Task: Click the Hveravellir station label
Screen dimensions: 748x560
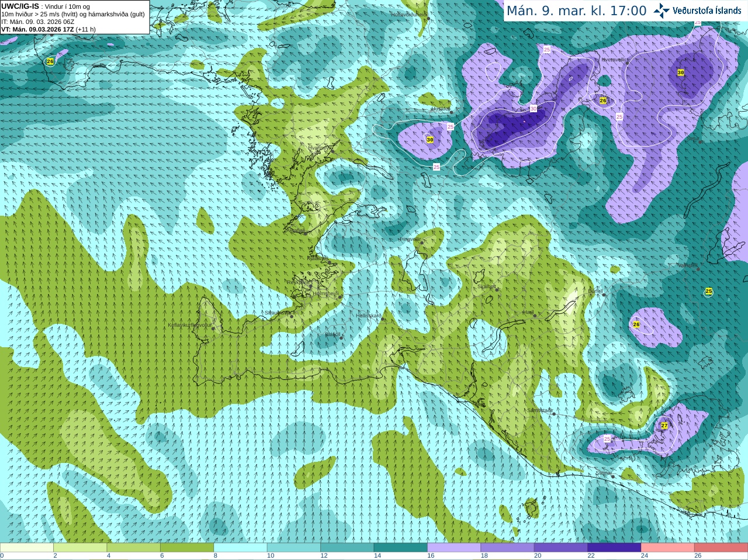Action: (614, 60)
